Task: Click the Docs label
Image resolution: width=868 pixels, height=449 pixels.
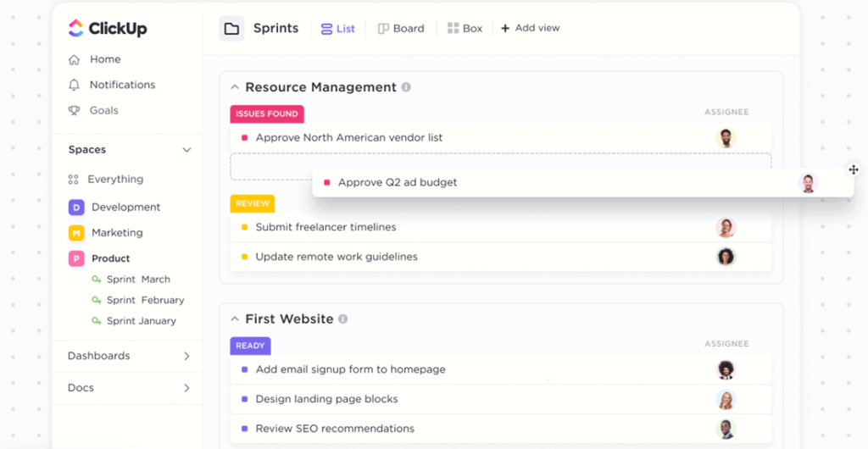Action: [81, 388]
